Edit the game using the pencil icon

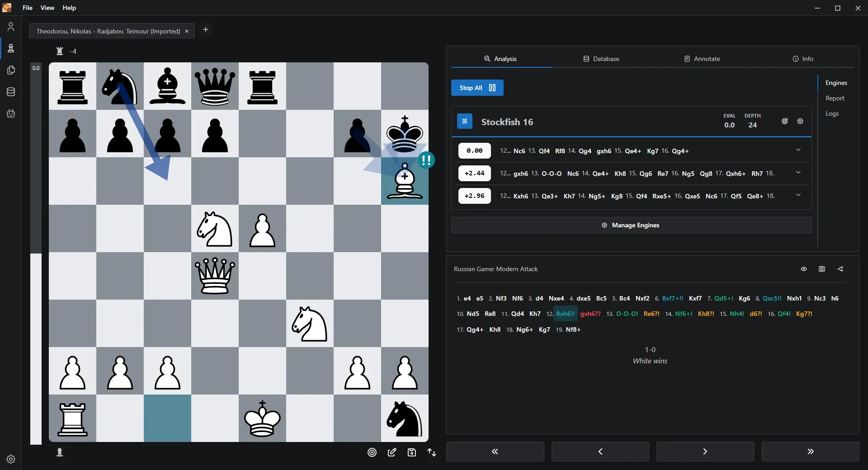pos(392,452)
